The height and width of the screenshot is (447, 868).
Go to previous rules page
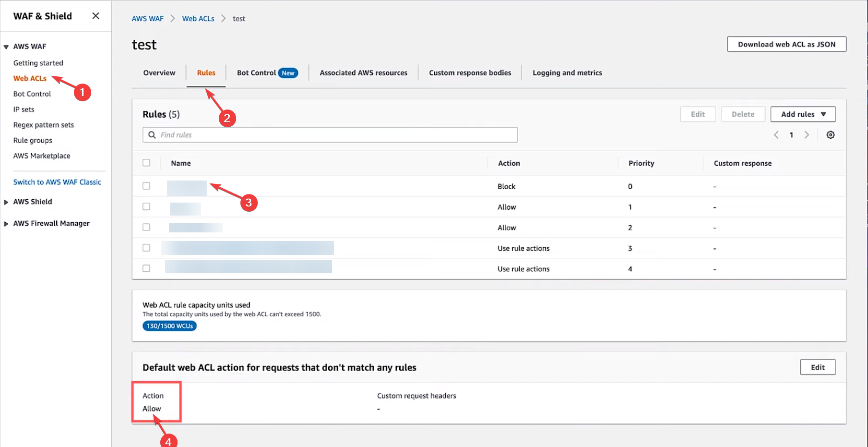[x=776, y=135]
